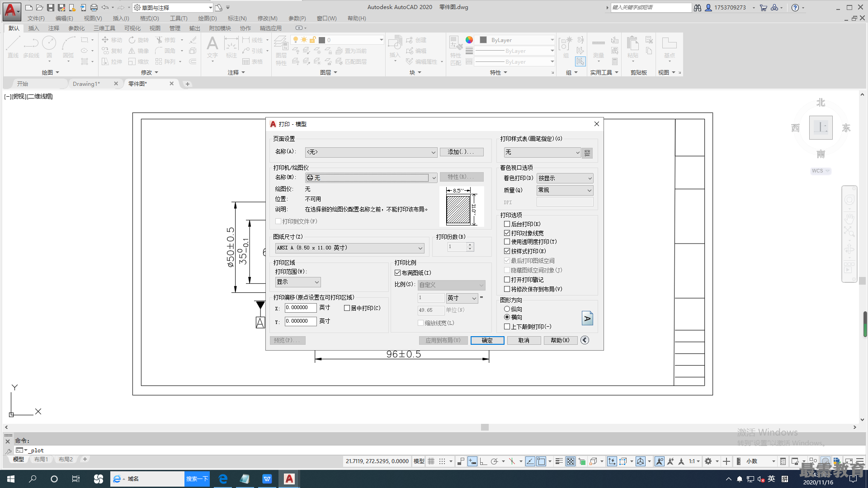Select the Text tool in Annotation panel
868x488 pixels.
[x=212, y=47]
